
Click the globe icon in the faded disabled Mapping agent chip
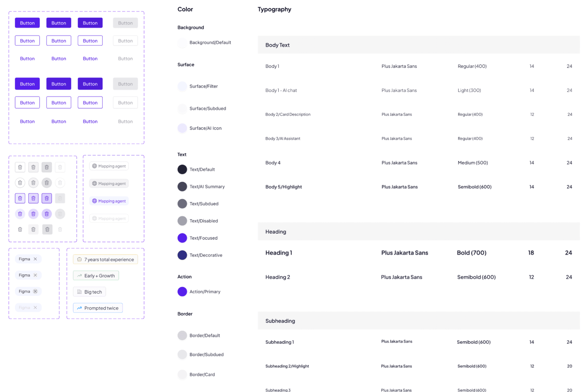coord(94,219)
